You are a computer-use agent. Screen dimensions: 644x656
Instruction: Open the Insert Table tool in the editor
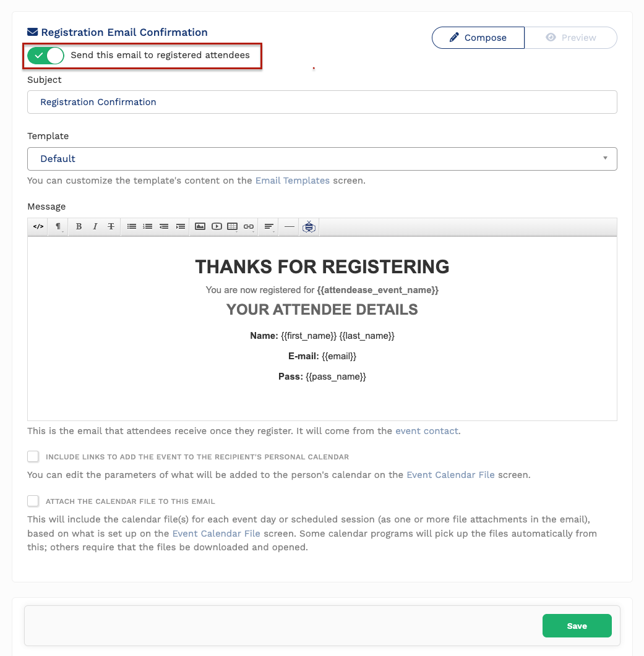coord(232,226)
